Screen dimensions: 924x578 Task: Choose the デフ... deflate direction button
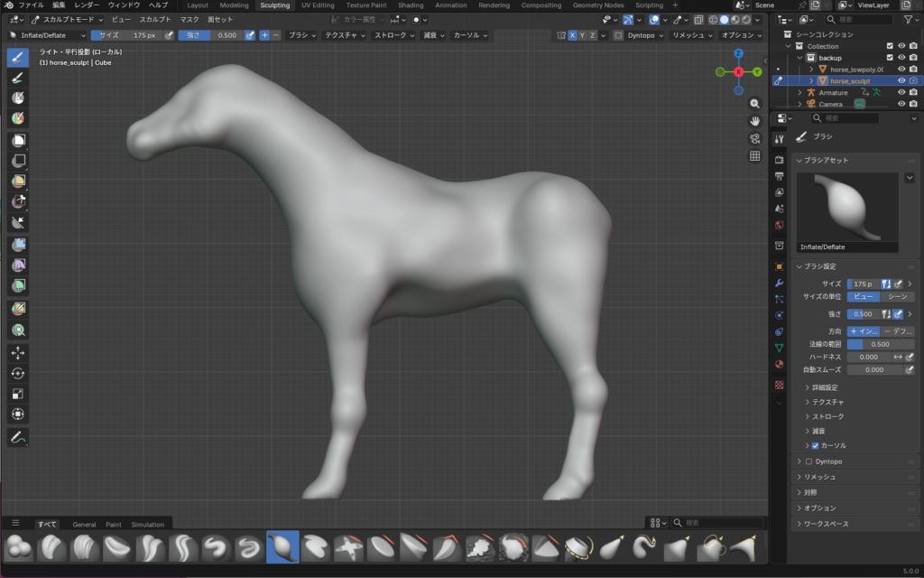(x=897, y=331)
